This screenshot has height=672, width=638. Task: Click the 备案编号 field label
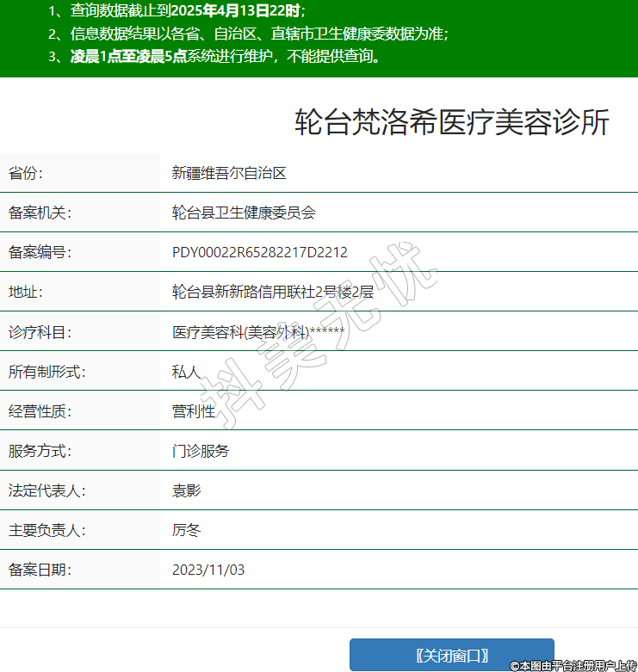coord(40,252)
